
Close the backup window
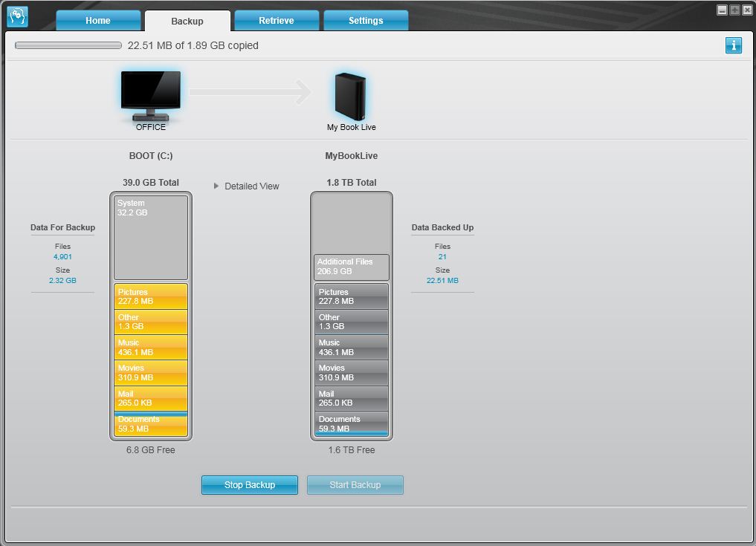[x=746, y=10]
